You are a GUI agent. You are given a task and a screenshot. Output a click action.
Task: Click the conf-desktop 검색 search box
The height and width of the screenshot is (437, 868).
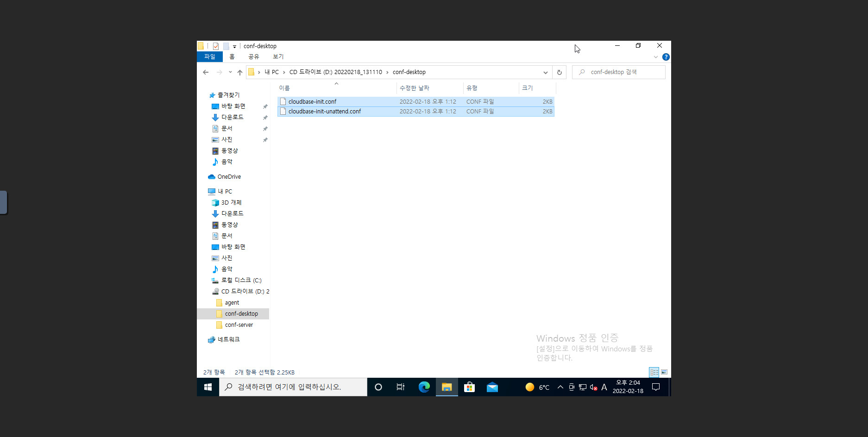619,72
